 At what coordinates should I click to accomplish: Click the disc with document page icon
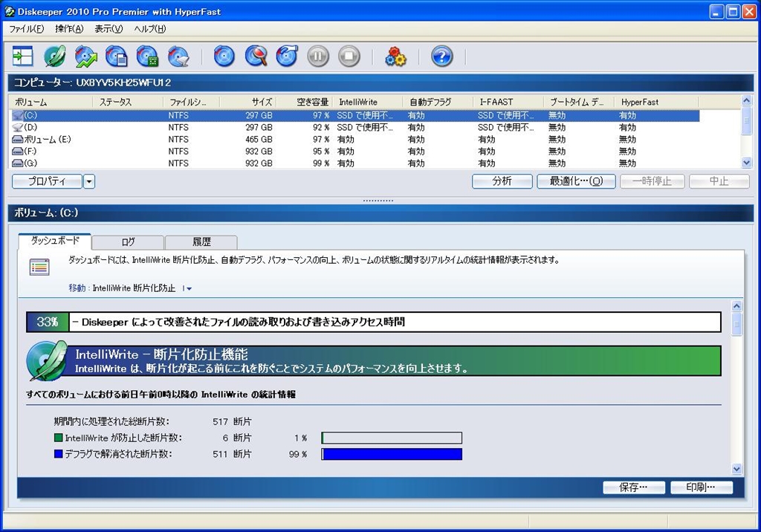pos(117,56)
